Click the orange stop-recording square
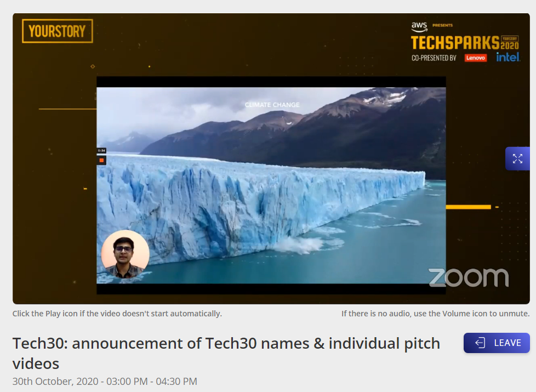The height and width of the screenshot is (392, 536). [101, 160]
